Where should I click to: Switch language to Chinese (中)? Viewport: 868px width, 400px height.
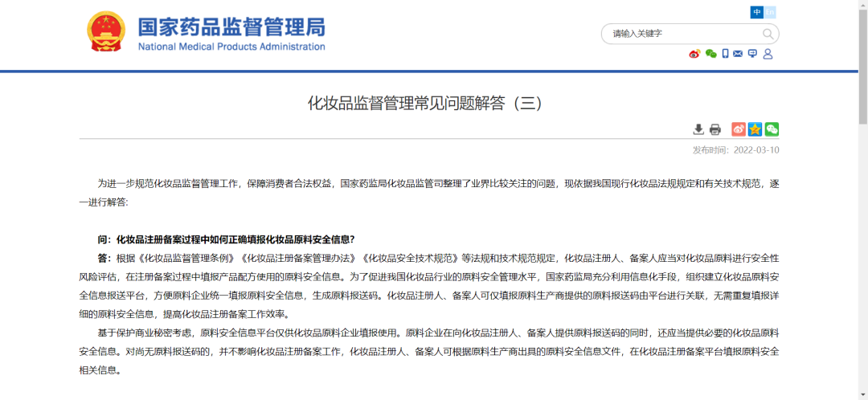coord(757,12)
